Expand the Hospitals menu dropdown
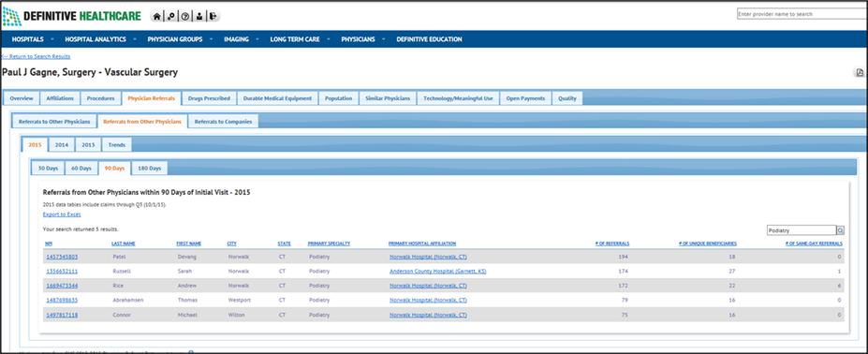 pyautogui.click(x=33, y=39)
